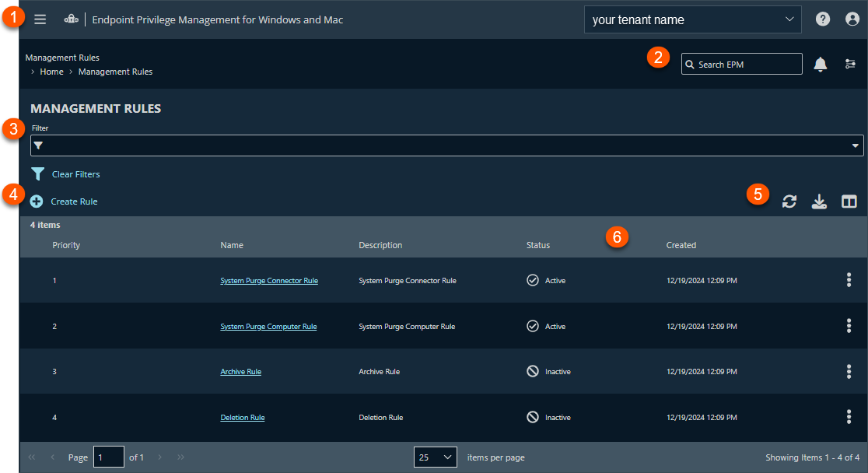868x473 pixels.
Task: Expand the breadcrumb chevron before Home
Action: click(x=33, y=72)
